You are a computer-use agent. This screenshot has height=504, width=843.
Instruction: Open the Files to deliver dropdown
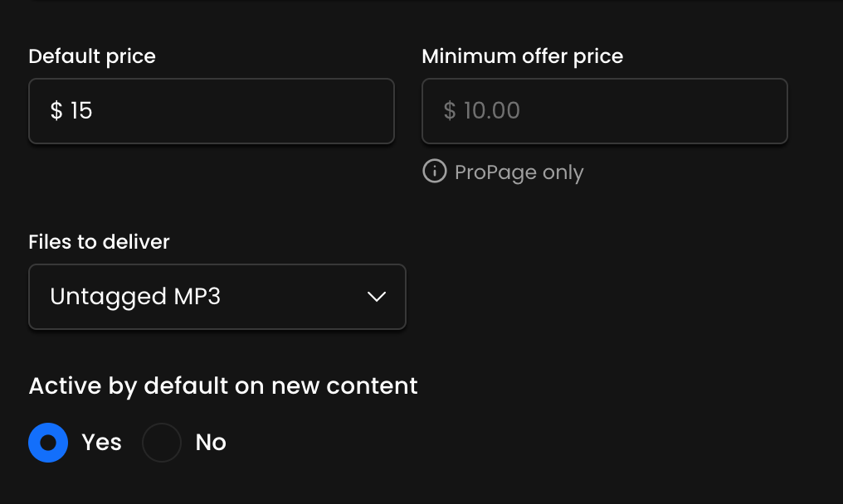tap(217, 297)
